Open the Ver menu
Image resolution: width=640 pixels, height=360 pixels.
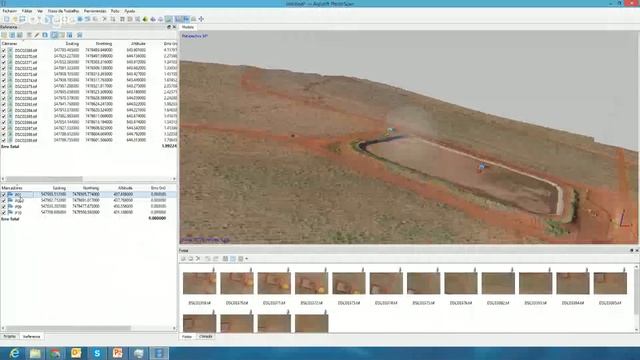[x=40, y=11]
